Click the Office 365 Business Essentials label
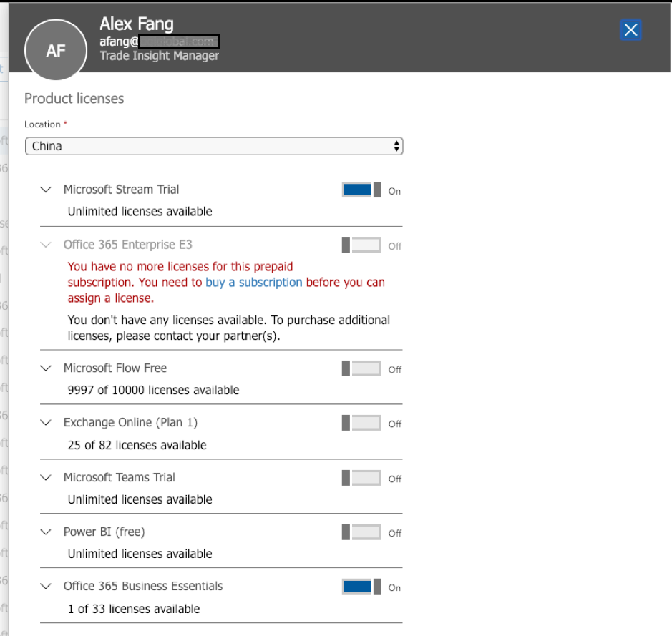The height and width of the screenshot is (636, 672). click(143, 586)
